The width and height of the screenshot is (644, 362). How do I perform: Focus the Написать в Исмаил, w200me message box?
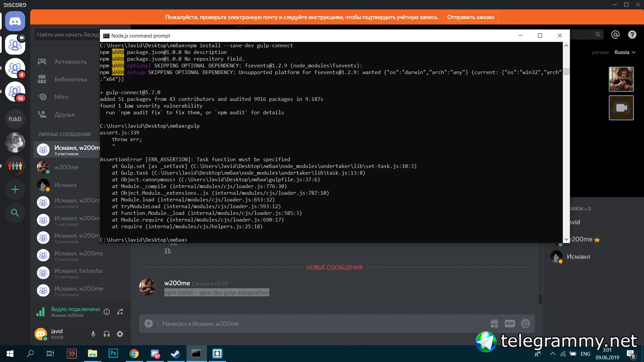coord(322,324)
